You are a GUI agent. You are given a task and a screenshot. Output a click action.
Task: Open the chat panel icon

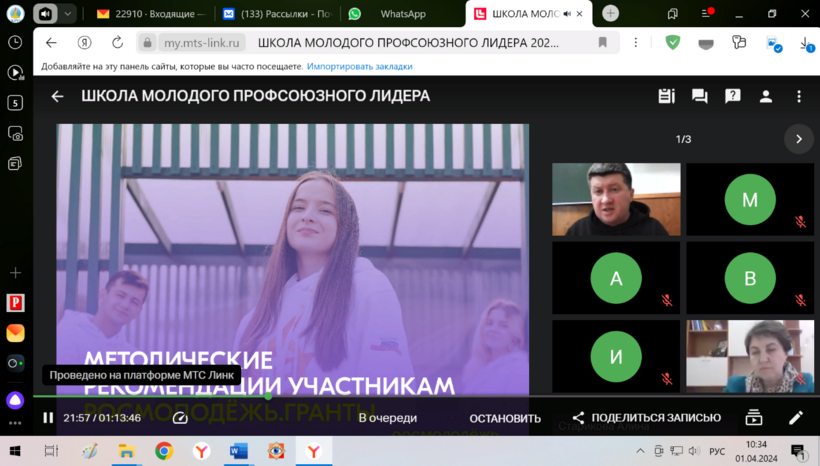(699, 96)
